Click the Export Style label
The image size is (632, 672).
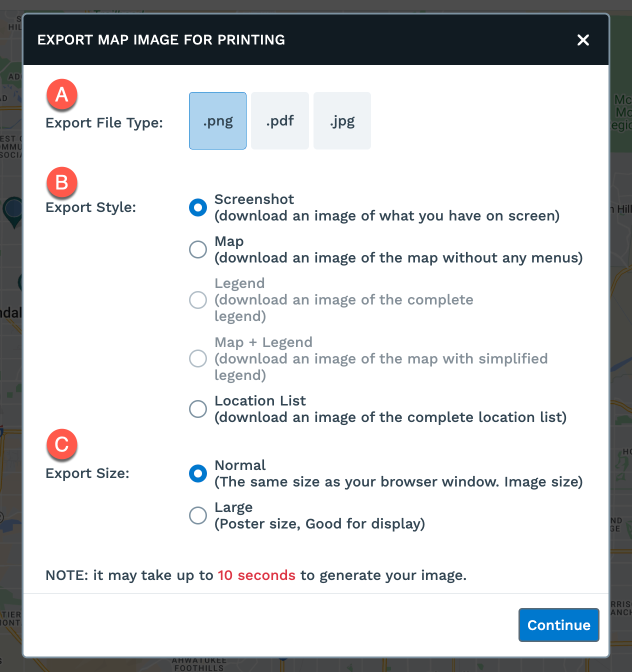click(90, 207)
